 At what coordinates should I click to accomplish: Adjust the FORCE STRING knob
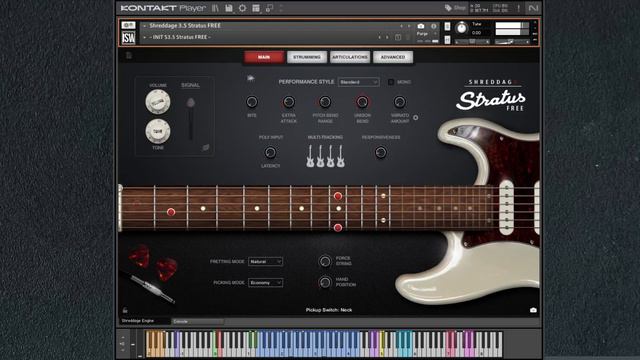[325, 261]
